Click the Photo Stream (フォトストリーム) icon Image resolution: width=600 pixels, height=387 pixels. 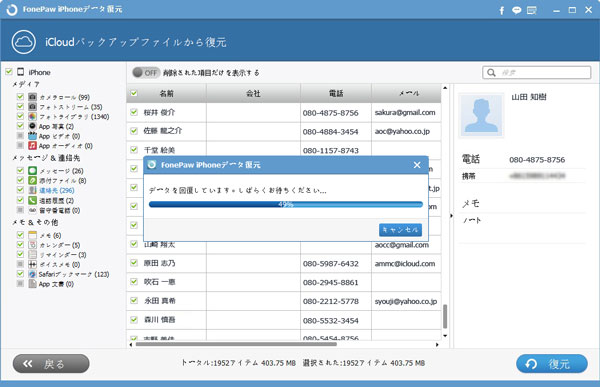[x=33, y=106]
